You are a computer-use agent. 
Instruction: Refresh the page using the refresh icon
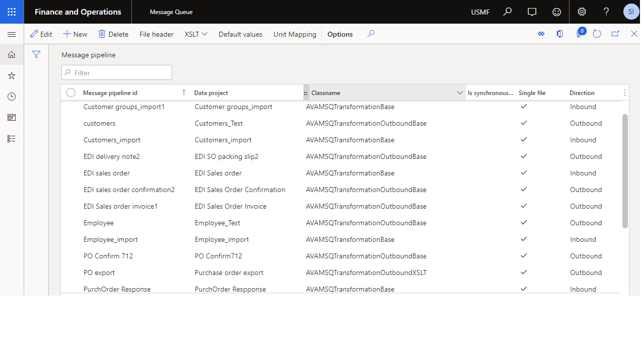click(x=597, y=34)
